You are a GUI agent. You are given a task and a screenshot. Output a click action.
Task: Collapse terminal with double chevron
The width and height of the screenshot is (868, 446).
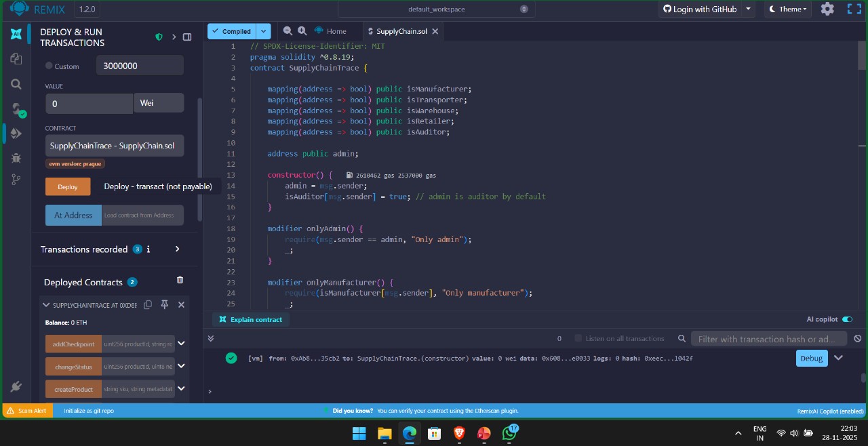[211, 338]
